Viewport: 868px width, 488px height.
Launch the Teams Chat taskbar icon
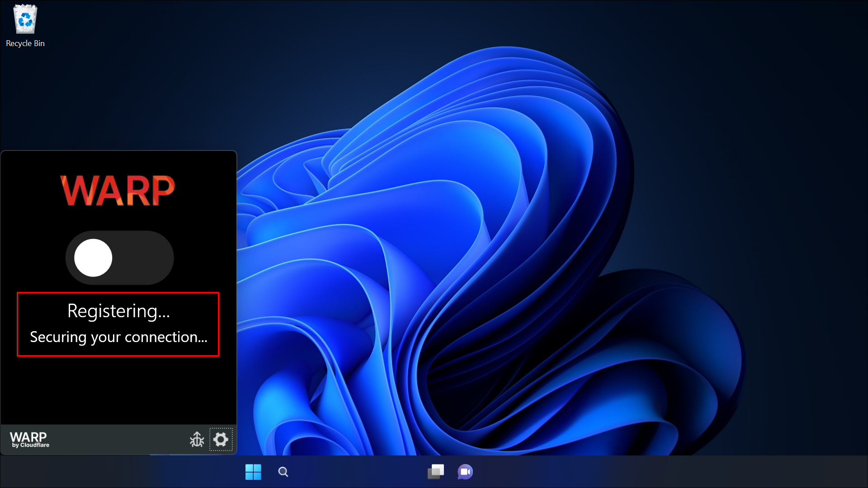(x=465, y=472)
